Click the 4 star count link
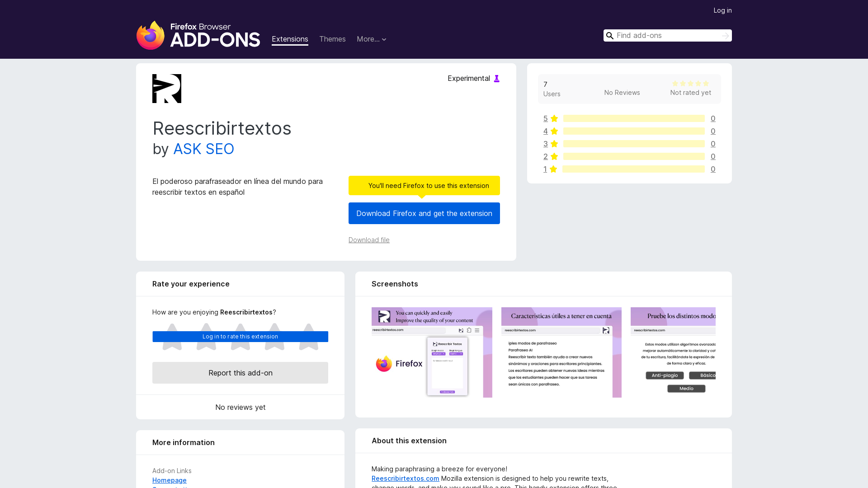868x488 pixels. click(x=546, y=131)
